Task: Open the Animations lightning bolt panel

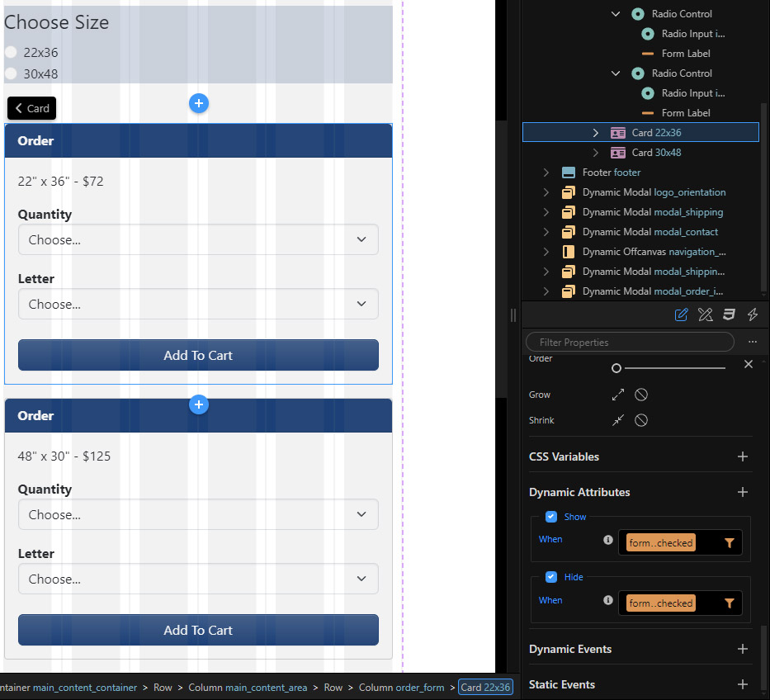Action: (x=752, y=315)
